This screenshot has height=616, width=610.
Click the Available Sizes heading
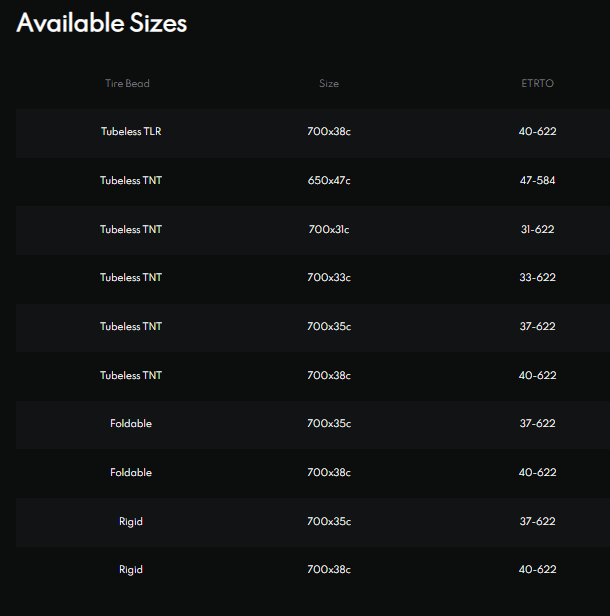(x=101, y=23)
